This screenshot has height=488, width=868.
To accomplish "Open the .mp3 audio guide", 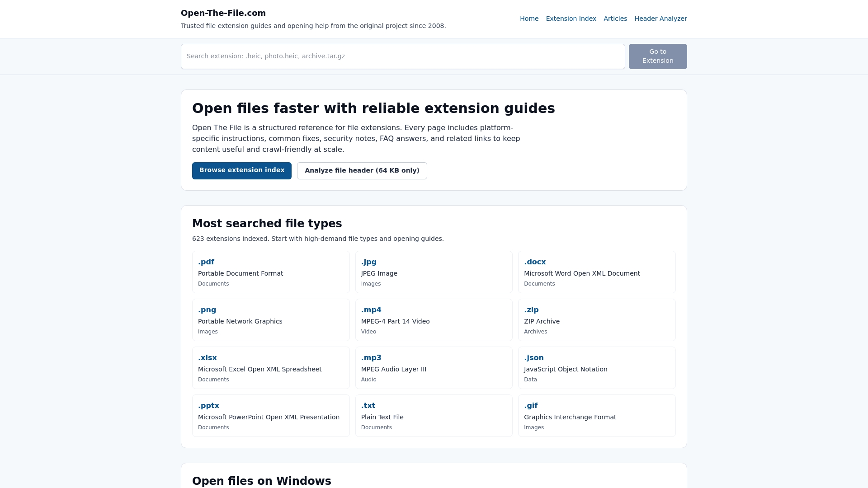I will pos(371,358).
